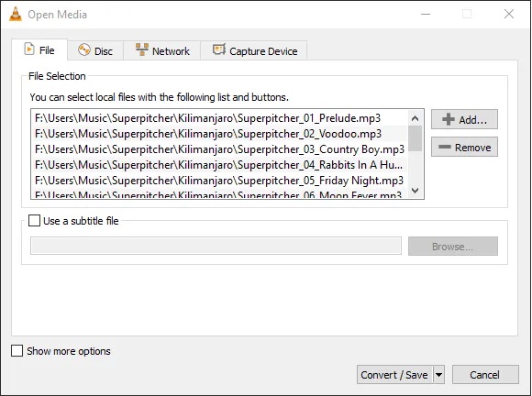The height and width of the screenshot is (396, 532).
Task: Minimize the Open Media window
Action: pos(426,14)
